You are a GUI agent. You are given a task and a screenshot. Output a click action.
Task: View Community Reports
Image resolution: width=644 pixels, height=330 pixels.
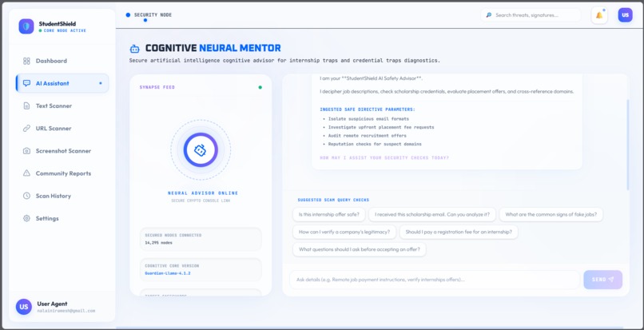(x=62, y=173)
